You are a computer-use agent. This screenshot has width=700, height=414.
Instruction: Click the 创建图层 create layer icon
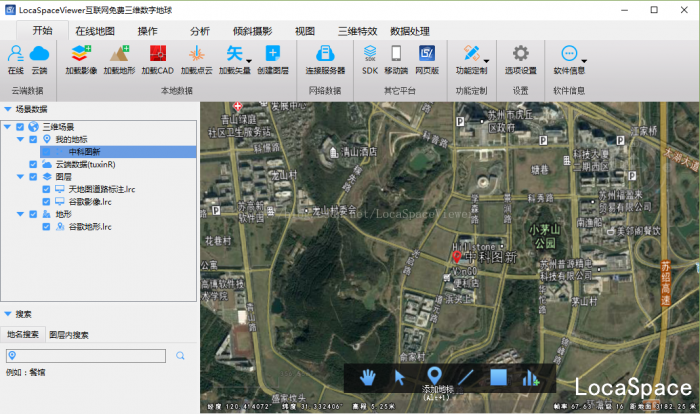(273, 53)
